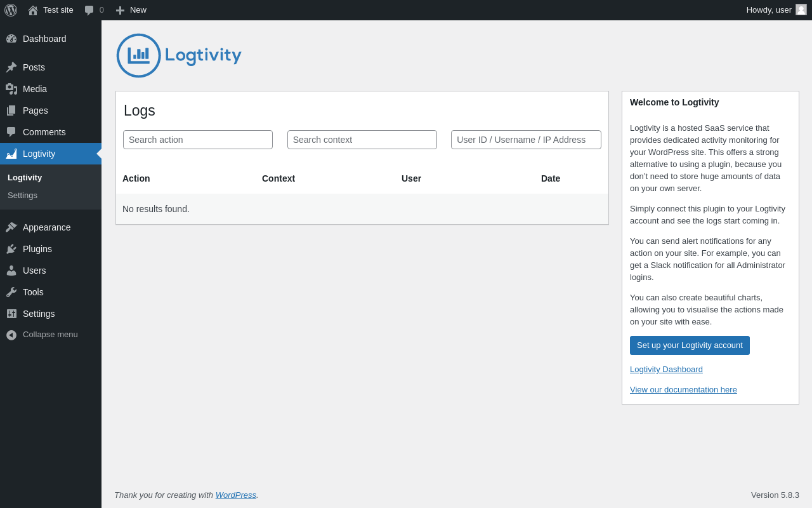Click the Test site home icon

[33, 10]
